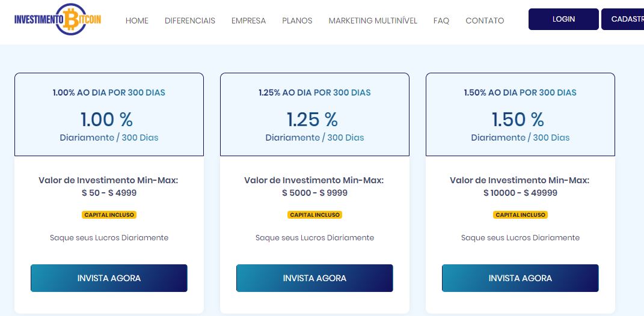
Task: Click the large 1.00 % rate
Action: [107, 120]
